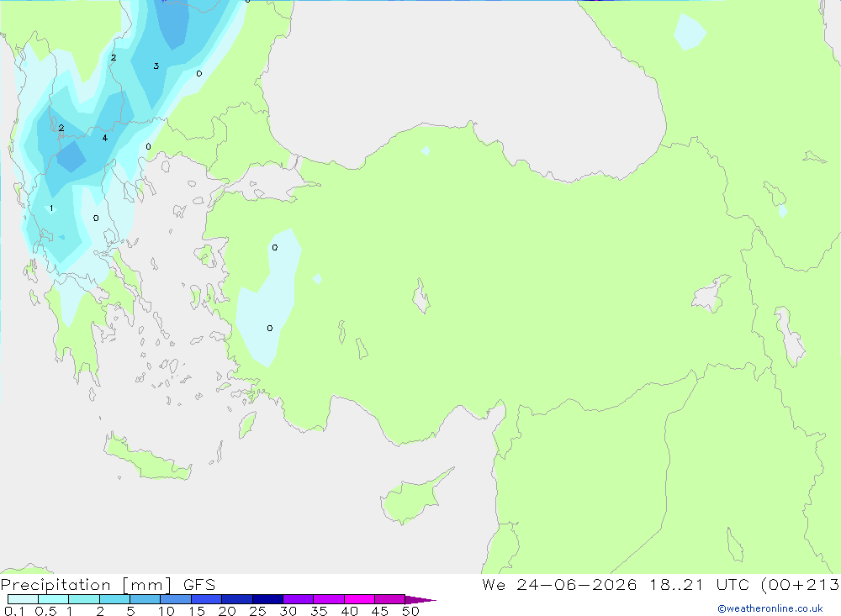Viewport: 841px width, 616px height.
Task: Click the '0.1' legend value
Action: (14, 611)
